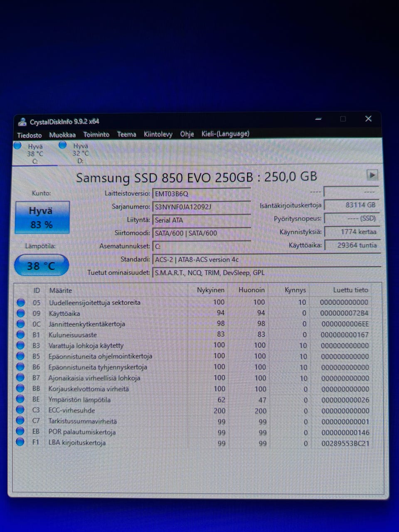Select the Uudelleensijoitettuja sektoreita row
The width and height of the screenshot is (399, 532).
[x=197, y=303]
